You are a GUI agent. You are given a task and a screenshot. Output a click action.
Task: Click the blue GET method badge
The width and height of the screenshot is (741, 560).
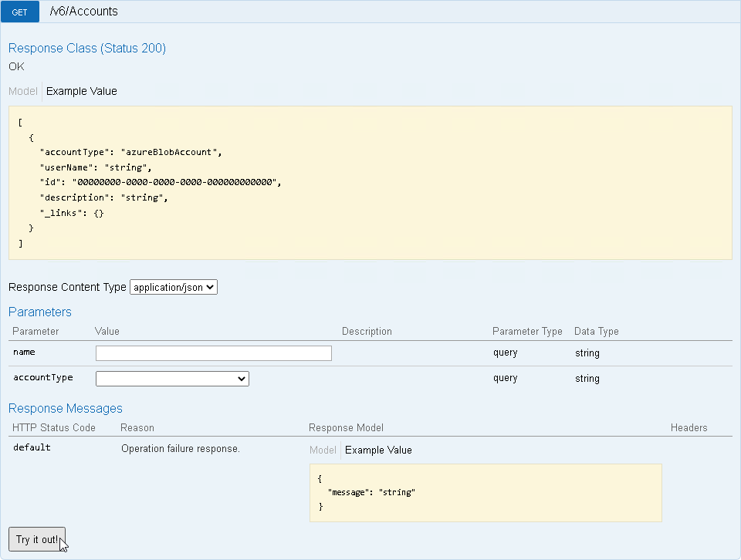point(19,12)
